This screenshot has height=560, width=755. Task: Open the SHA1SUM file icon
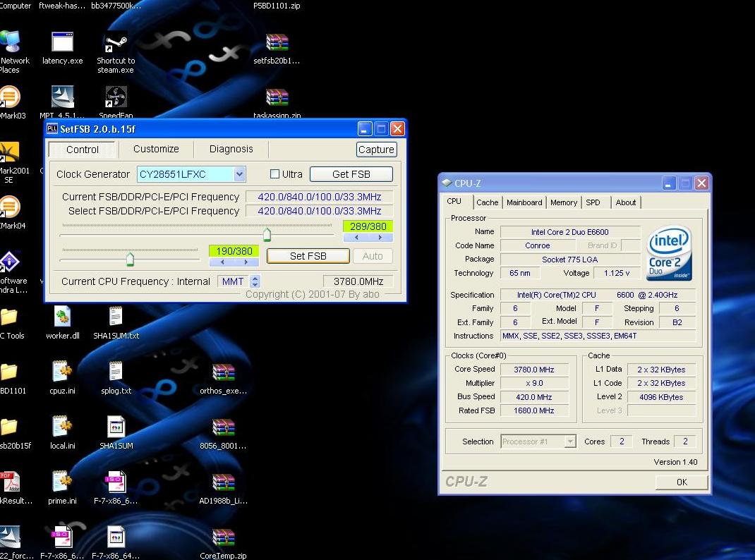(x=116, y=427)
